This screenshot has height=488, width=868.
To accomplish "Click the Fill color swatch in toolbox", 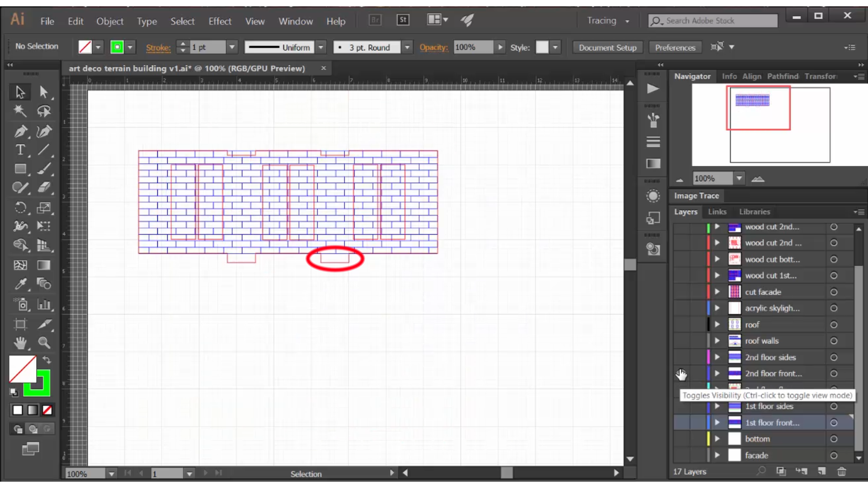I will click(23, 369).
